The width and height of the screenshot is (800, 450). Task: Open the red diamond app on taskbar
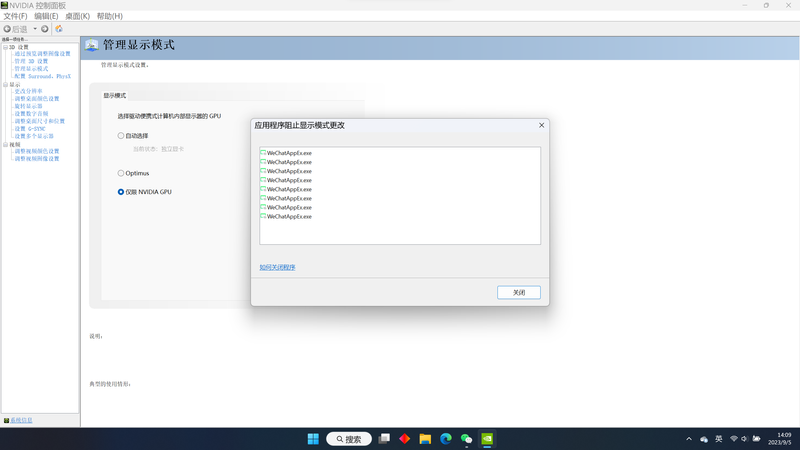pyautogui.click(x=405, y=439)
